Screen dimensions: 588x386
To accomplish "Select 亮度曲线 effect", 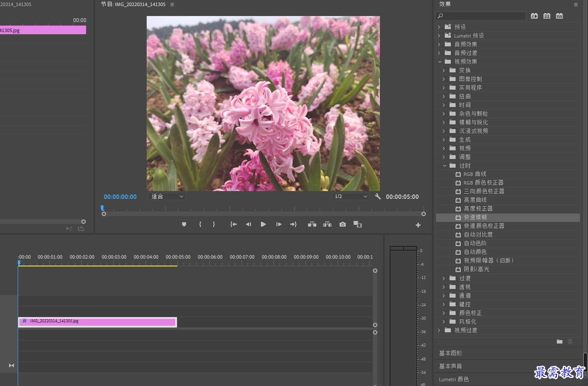I will (x=475, y=200).
